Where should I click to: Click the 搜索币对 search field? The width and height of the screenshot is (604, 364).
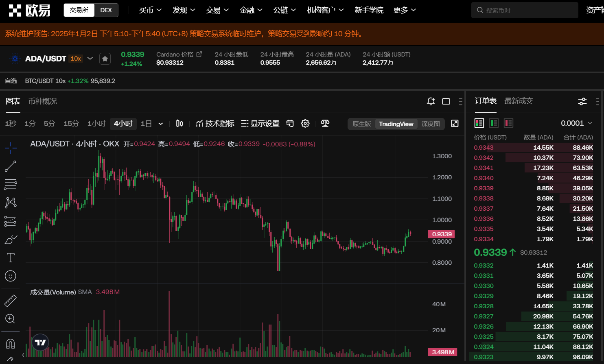525,10
